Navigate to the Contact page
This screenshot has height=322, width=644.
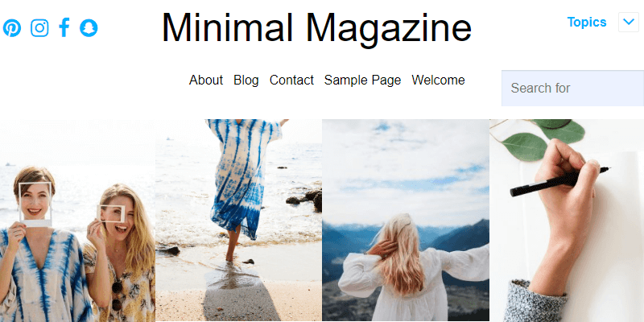(291, 80)
